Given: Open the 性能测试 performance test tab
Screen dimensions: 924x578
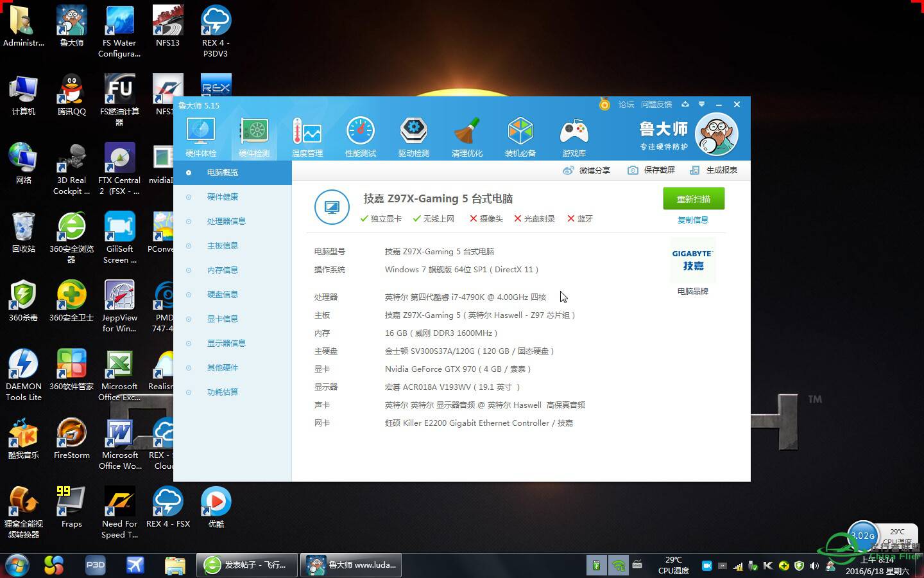Looking at the screenshot, I should 361,137.
